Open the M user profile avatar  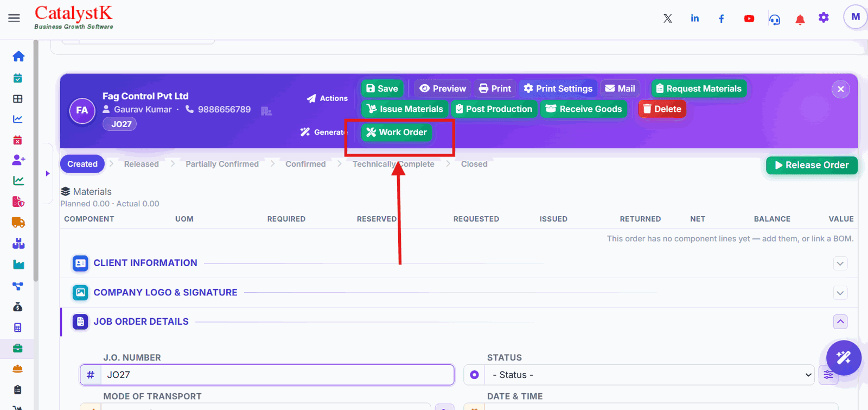click(x=856, y=17)
